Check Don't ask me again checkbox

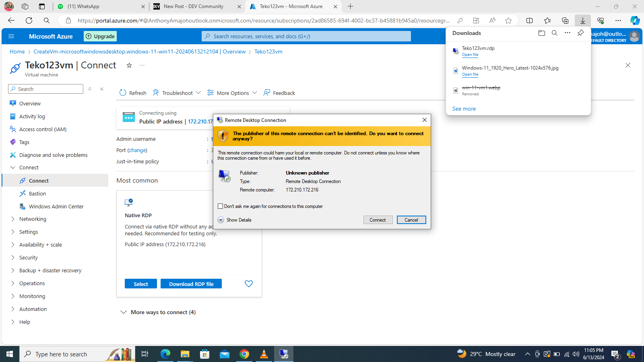220,206
